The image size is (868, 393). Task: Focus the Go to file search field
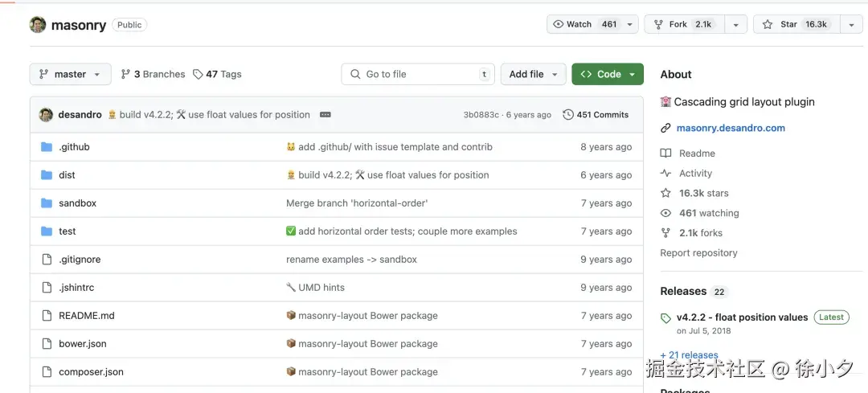(418, 74)
